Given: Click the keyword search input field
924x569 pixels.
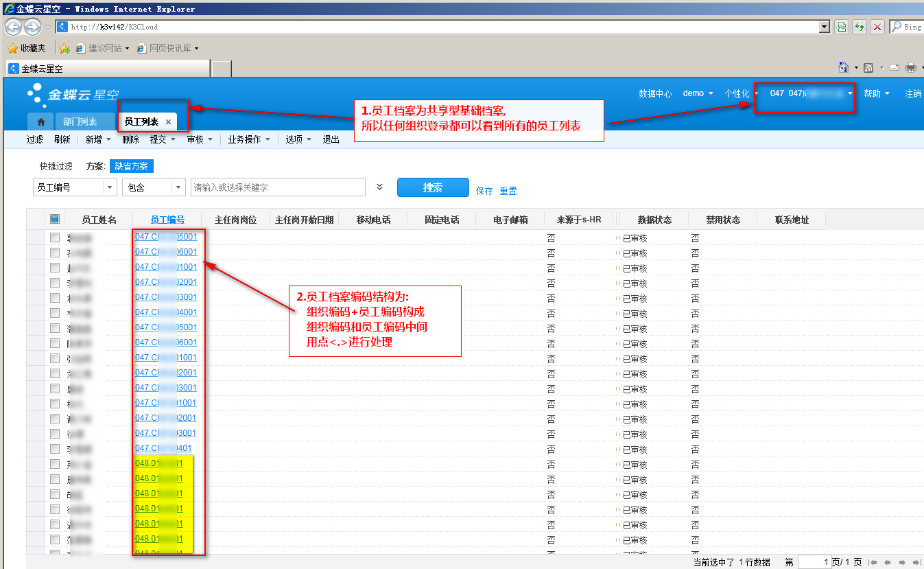Looking at the screenshot, I should 278,187.
